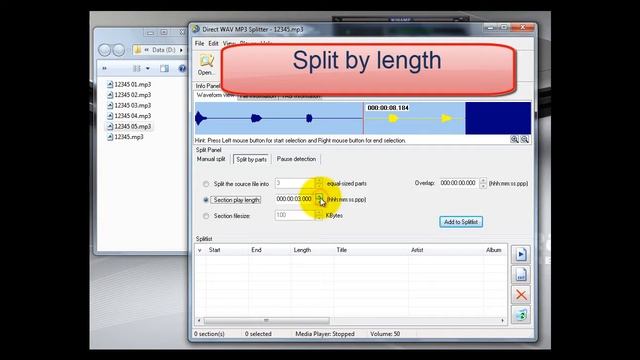The width and height of the screenshot is (640, 360).
Task: Click the Splitlist scroll right arrow
Action: [x=502, y=321]
